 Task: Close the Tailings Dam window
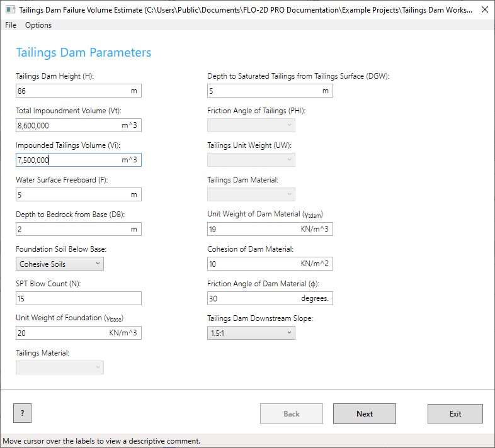484,10
